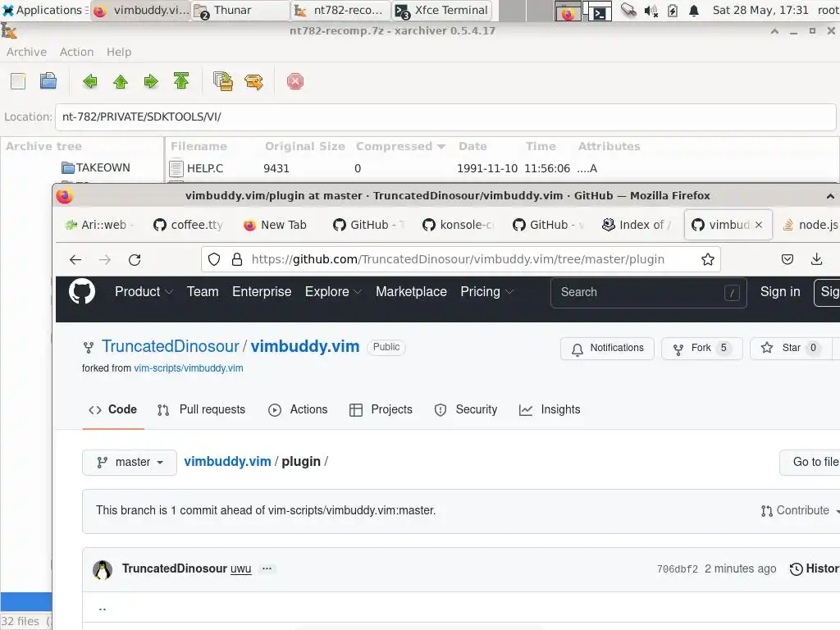Click the network icon in system tray

click(x=628, y=11)
